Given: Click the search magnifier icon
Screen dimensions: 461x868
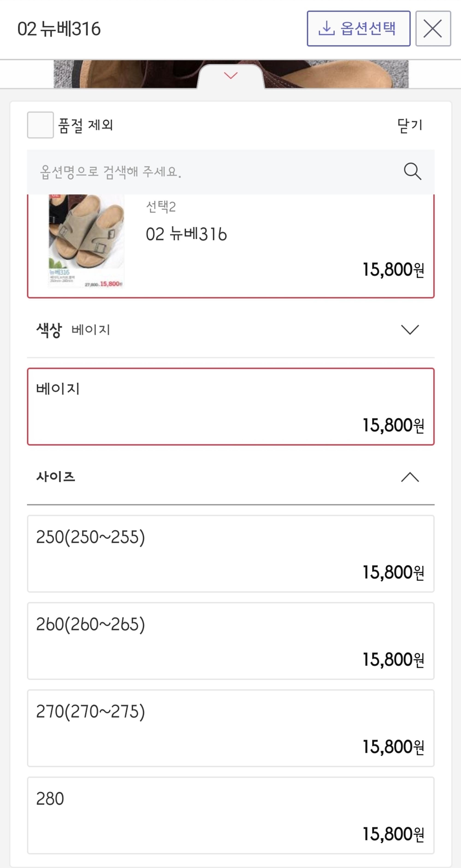Looking at the screenshot, I should pos(412,171).
